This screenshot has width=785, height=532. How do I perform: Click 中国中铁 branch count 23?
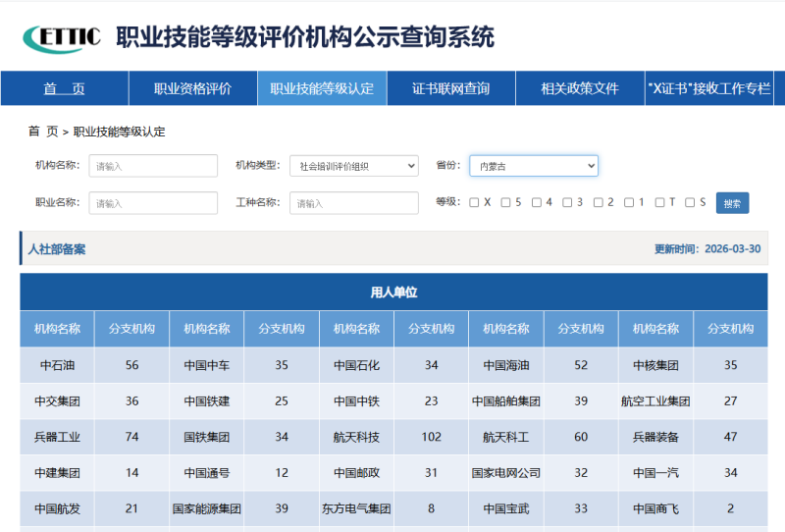(431, 401)
